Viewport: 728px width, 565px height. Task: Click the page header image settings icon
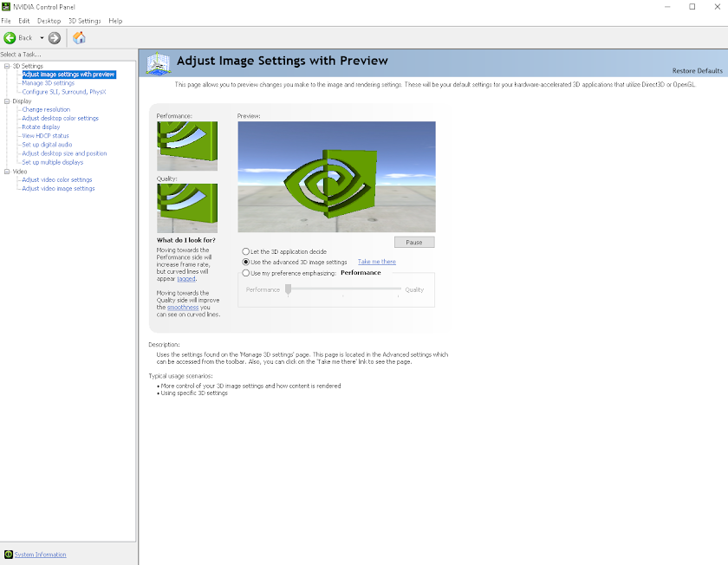click(x=159, y=63)
